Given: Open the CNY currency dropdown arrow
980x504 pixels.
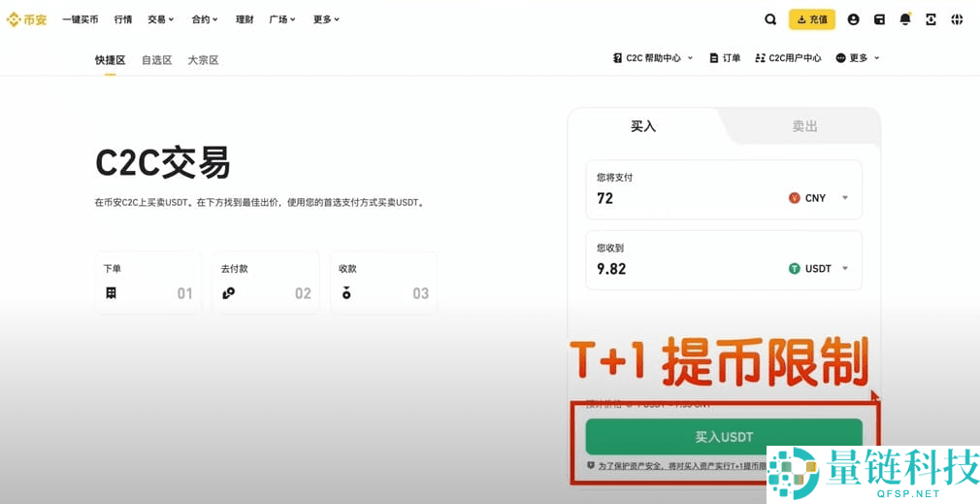Looking at the screenshot, I should [x=845, y=198].
